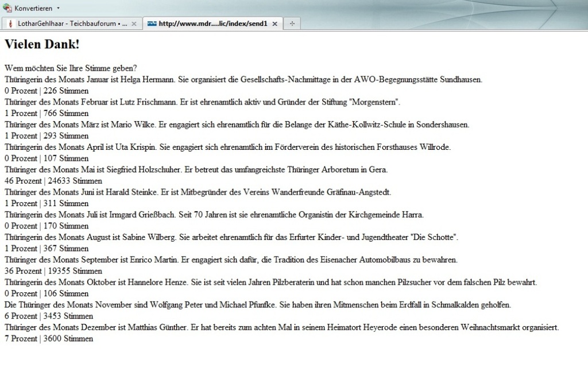This screenshot has width=588, height=383.
Task: Click the Hannelore Henze October entry
Action: [270, 282]
